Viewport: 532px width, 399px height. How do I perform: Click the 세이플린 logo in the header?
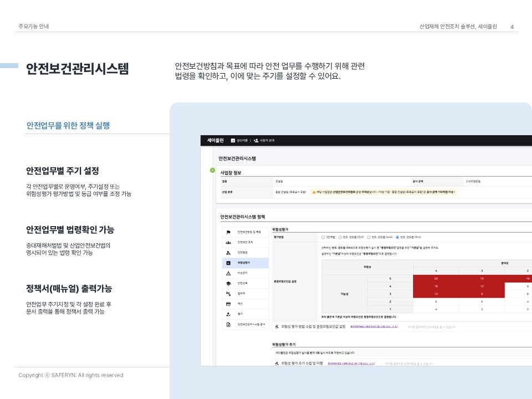click(215, 141)
